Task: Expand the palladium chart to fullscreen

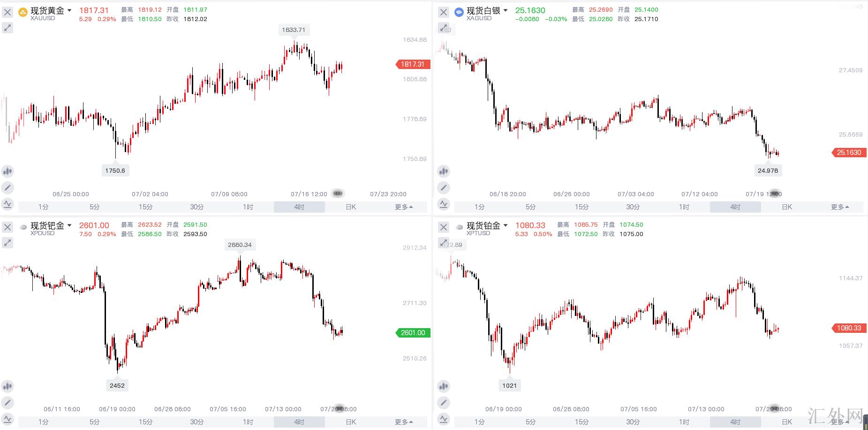Action: [8, 243]
